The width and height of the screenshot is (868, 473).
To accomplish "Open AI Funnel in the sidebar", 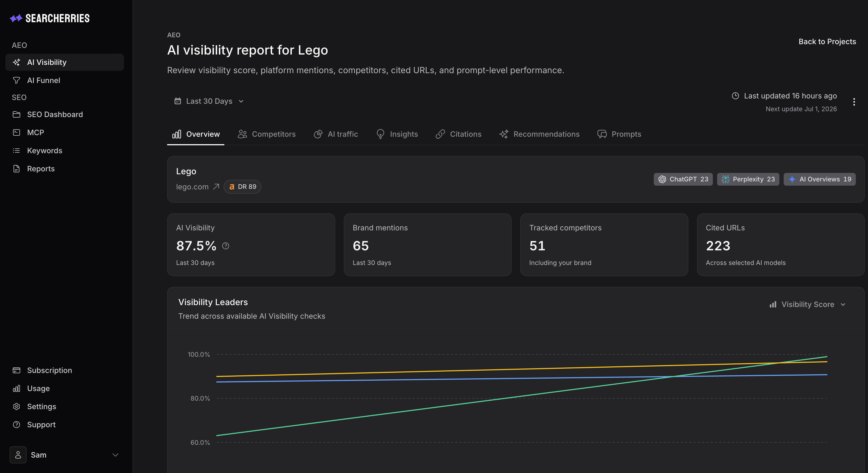I will pyautogui.click(x=65, y=81).
